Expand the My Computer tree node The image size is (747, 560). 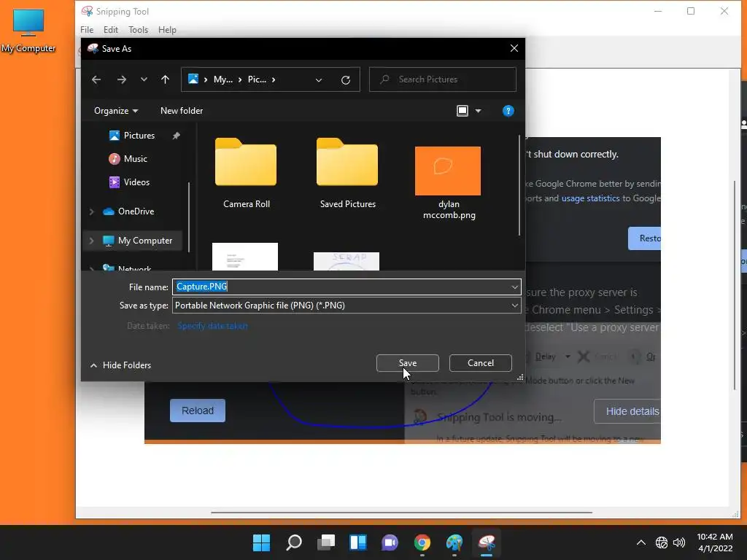click(x=91, y=241)
